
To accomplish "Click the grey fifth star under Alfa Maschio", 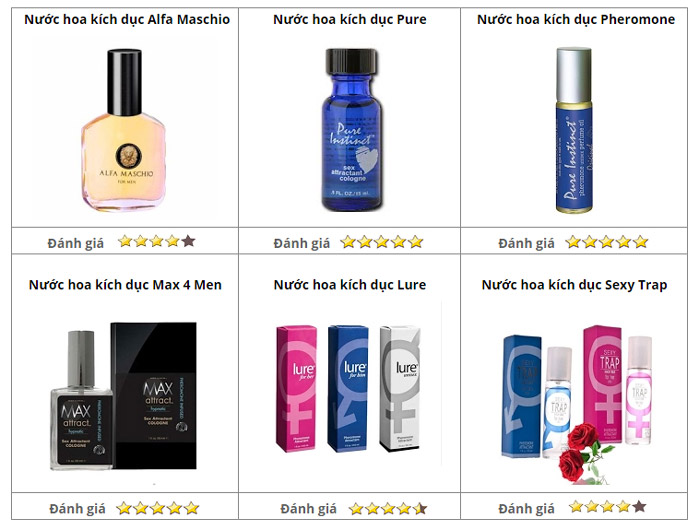I will click(188, 241).
